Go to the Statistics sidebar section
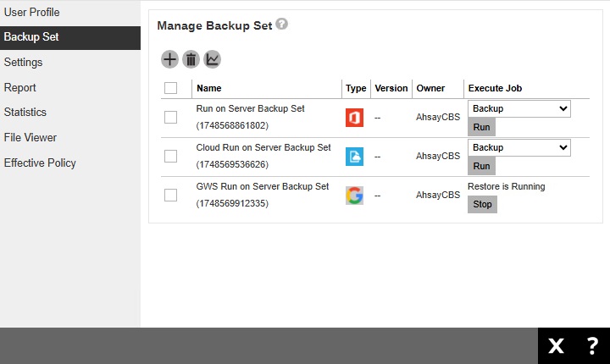 [x=25, y=113]
